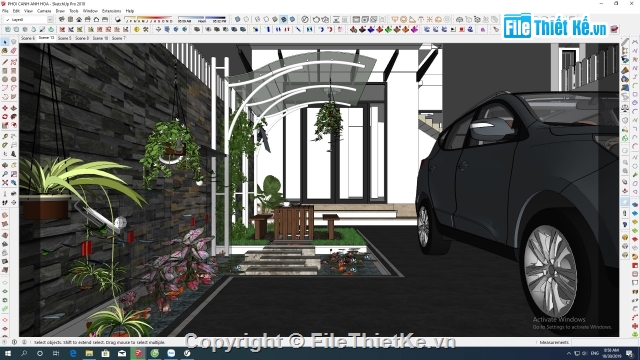Viewport: 640px width, 360px height.
Task: Activate the Scale tool
Action: tap(5, 125)
